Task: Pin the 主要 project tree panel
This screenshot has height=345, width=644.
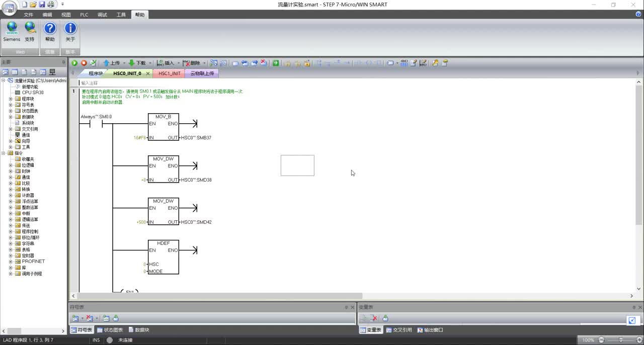Action: pos(63,62)
